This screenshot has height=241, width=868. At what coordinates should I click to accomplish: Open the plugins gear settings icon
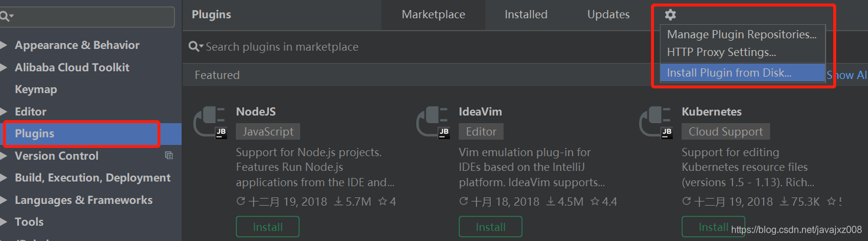pyautogui.click(x=670, y=15)
